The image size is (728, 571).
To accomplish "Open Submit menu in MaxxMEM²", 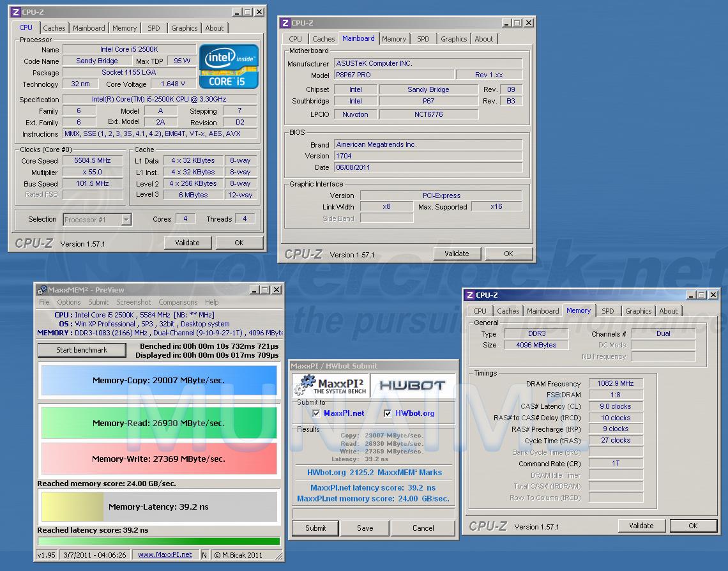I will pyautogui.click(x=98, y=302).
